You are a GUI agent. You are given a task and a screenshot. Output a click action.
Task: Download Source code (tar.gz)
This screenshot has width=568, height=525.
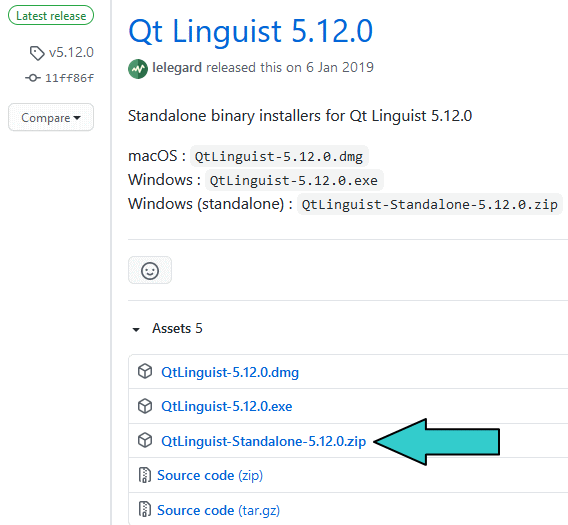tap(218, 510)
